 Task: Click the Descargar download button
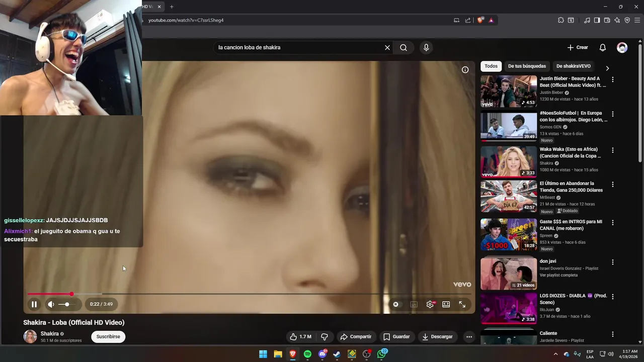pos(437,336)
